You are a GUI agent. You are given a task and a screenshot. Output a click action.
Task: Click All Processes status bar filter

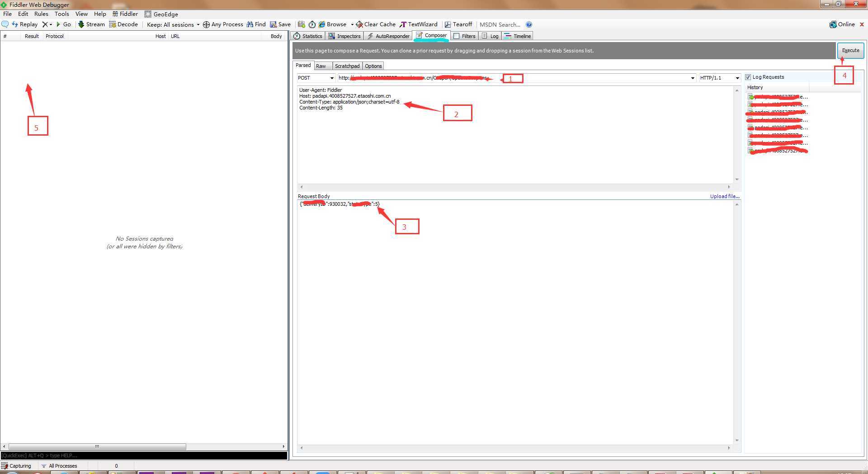59,466
